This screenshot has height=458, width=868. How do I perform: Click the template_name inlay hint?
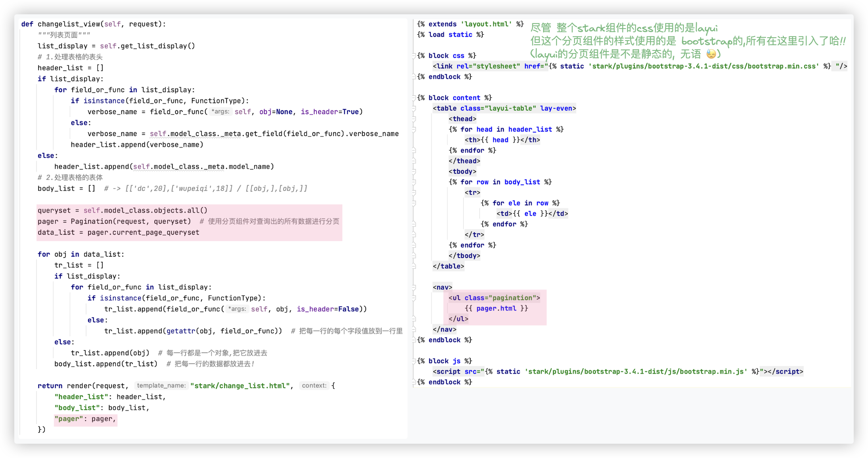click(161, 385)
